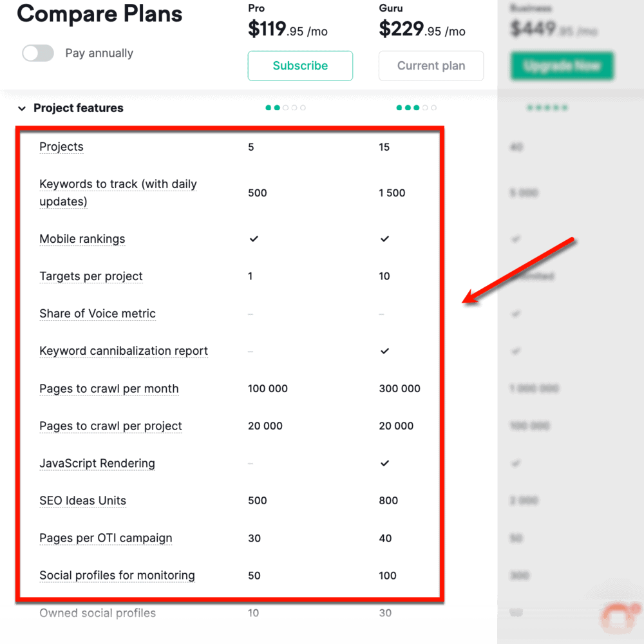Click Upgrade Now for the Business plan
The image size is (644, 644).
[562, 66]
